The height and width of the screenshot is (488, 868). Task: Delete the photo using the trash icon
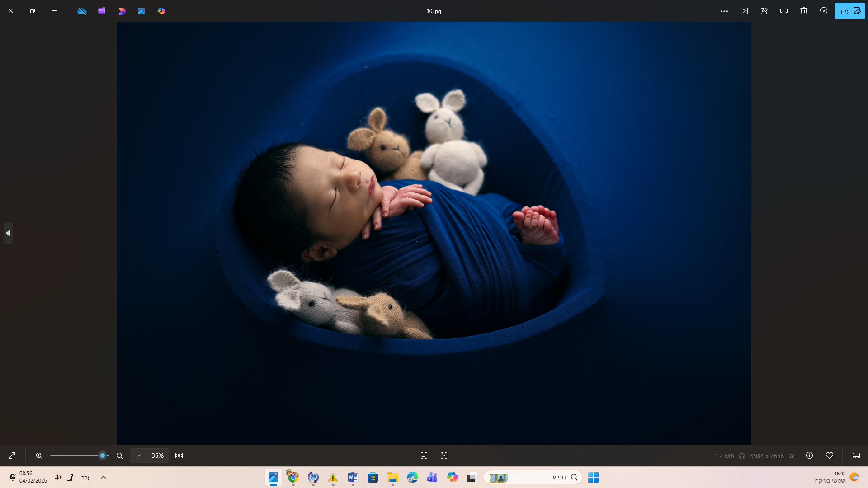[804, 11]
